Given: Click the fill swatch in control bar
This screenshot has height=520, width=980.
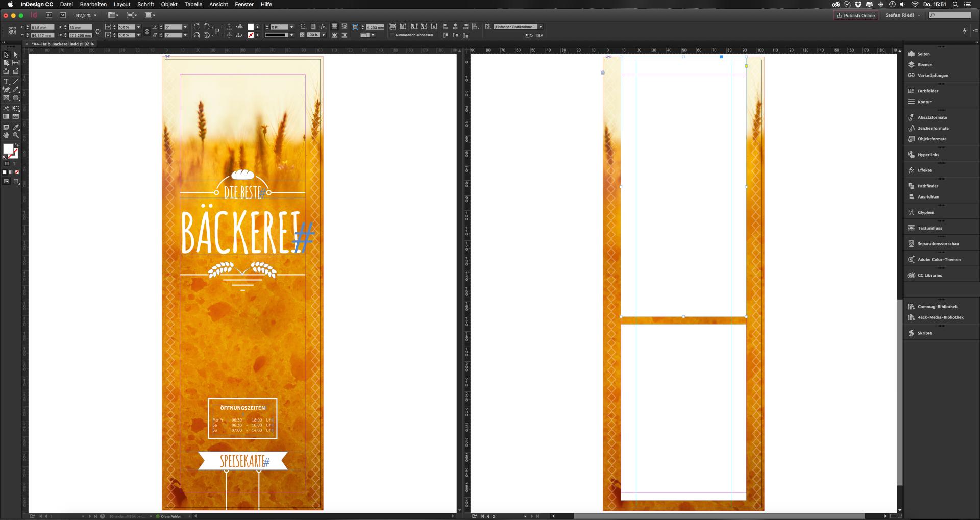Looking at the screenshot, I should (x=251, y=27).
